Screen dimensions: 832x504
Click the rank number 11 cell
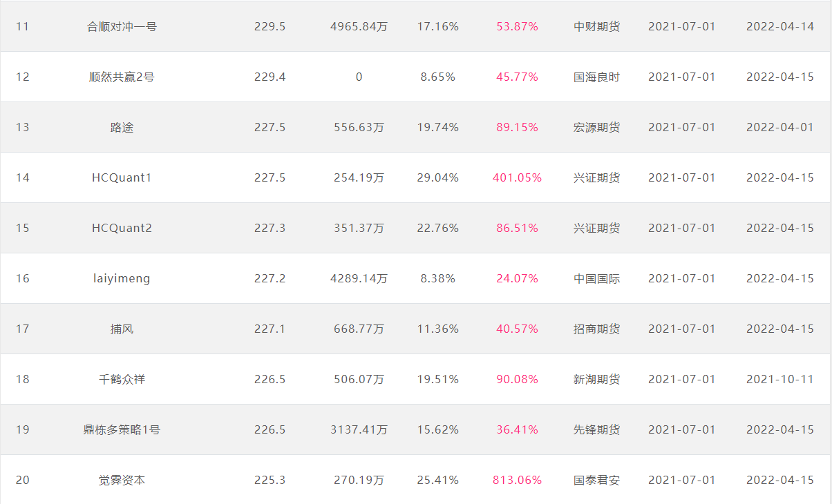pyautogui.click(x=23, y=26)
